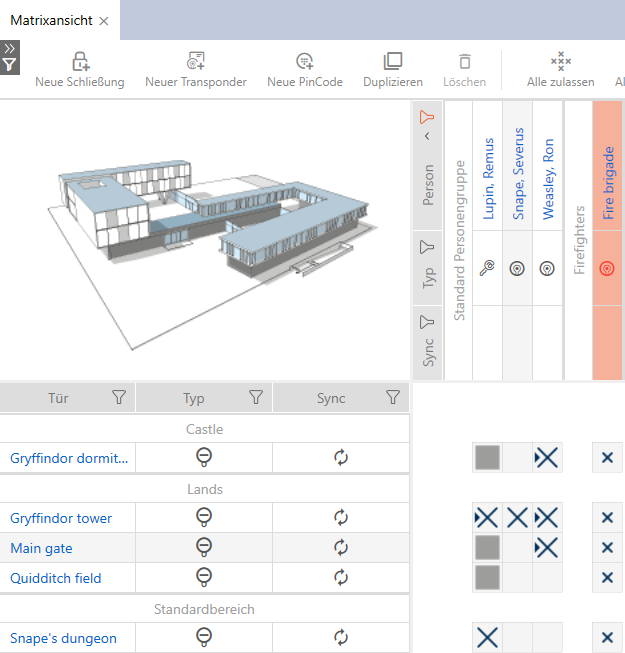The width and height of the screenshot is (625, 653).
Task: Toggle Weasley, Ron access at Main gate
Action: 547,548
